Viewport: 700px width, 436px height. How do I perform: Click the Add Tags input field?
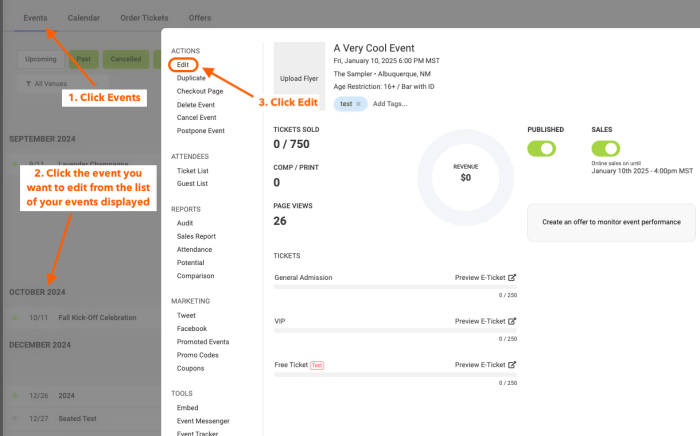click(x=390, y=104)
